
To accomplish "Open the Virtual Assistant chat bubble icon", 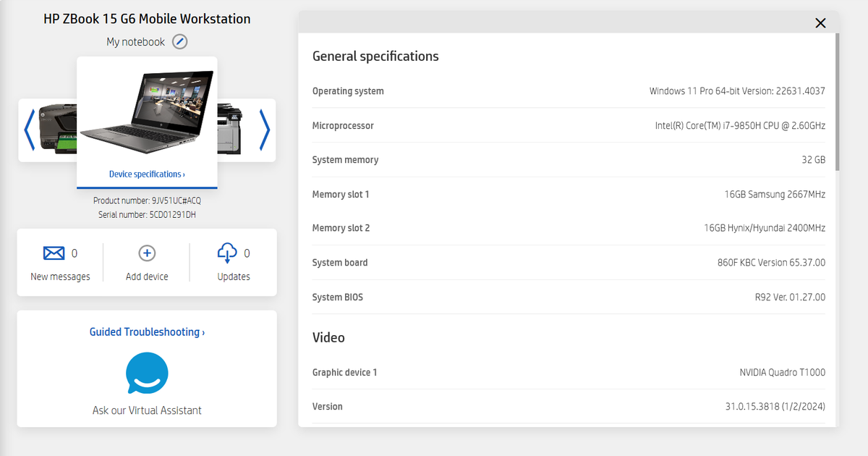I will pyautogui.click(x=147, y=373).
